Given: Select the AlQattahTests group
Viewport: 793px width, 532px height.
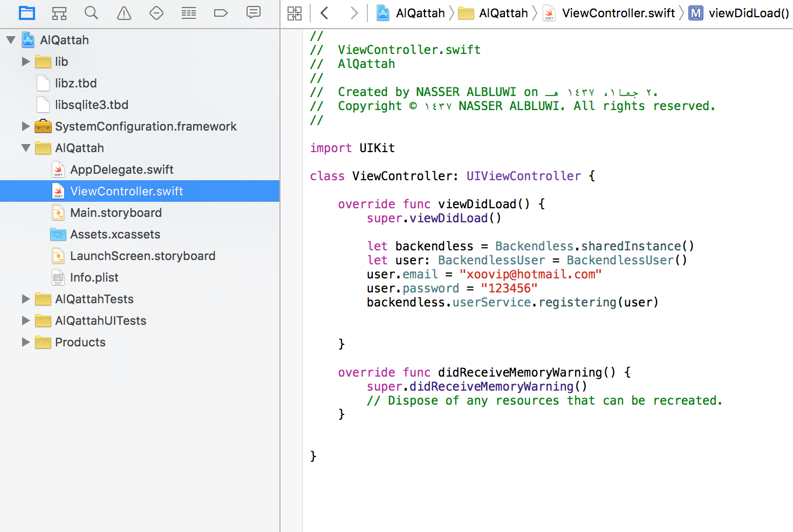Looking at the screenshot, I should (x=140, y=299).
